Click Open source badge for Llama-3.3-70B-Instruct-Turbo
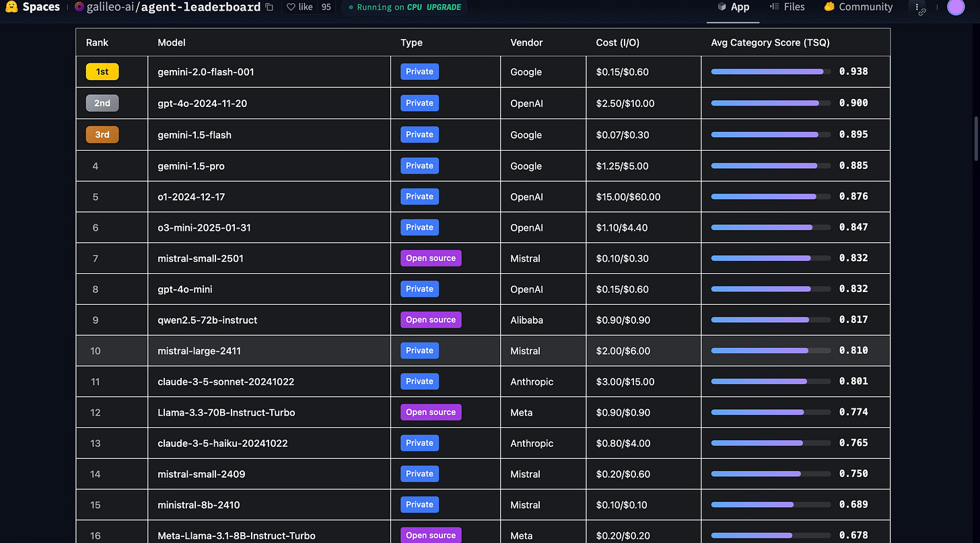 (431, 412)
